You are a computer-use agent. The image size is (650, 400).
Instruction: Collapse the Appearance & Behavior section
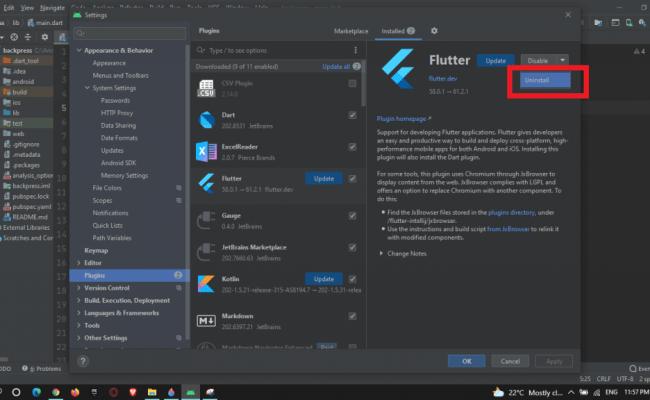coord(79,50)
